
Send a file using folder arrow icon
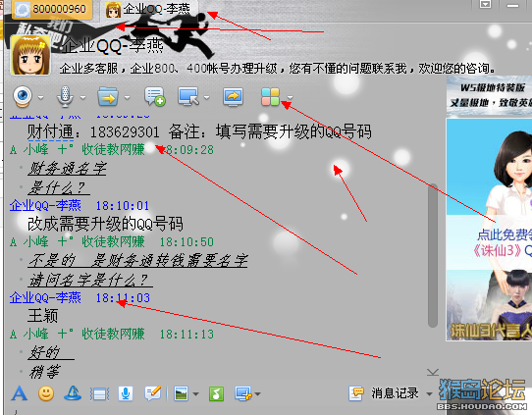[x=108, y=96]
